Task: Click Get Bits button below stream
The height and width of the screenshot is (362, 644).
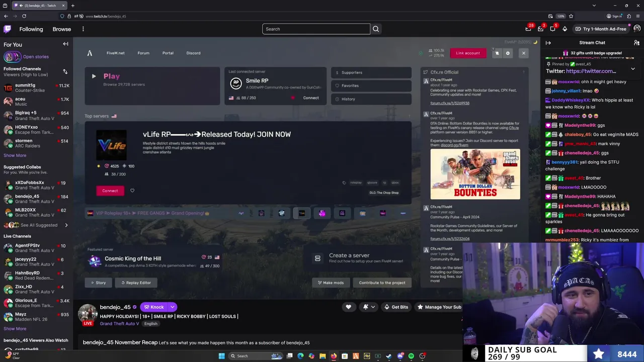Action: [395, 307]
